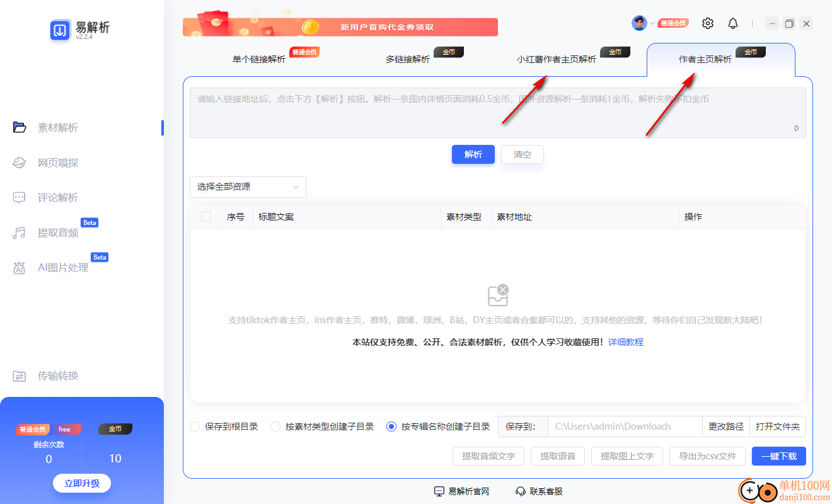Click the 传输转换 transfer icon
This screenshot has height=504, width=832.
pyautogui.click(x=20, y=376)
